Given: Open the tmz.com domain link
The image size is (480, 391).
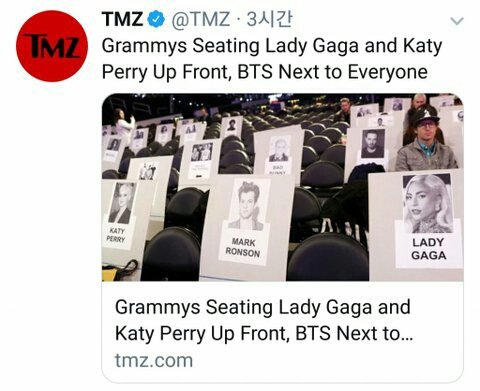Looking at the screenshot, I should tap(154, 361).
